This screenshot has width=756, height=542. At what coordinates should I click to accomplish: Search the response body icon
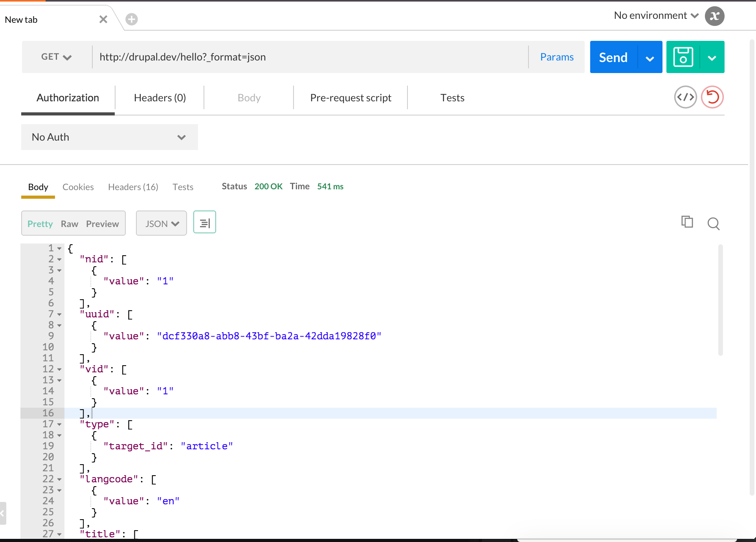[714, 223]
